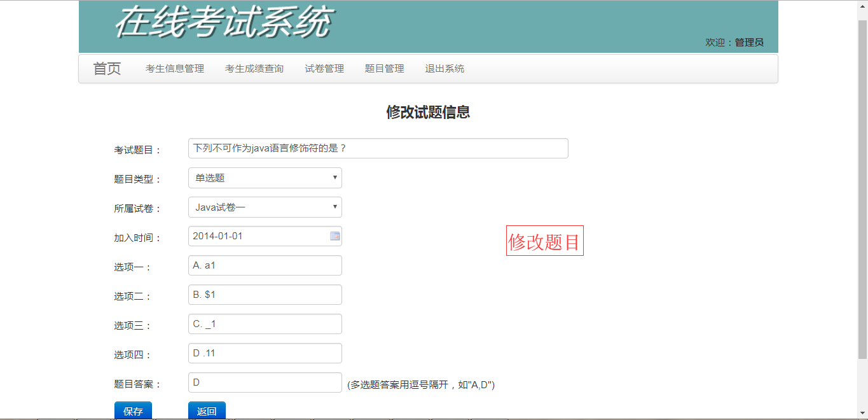Click the 在线考试系统 banner title
This screenshot has width=868, height=420.
tap(223, 23)
